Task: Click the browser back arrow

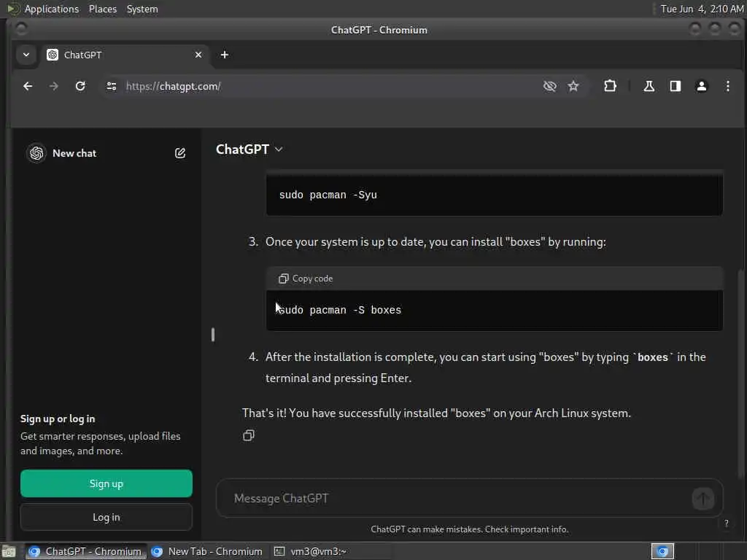Action: point(28,86)
